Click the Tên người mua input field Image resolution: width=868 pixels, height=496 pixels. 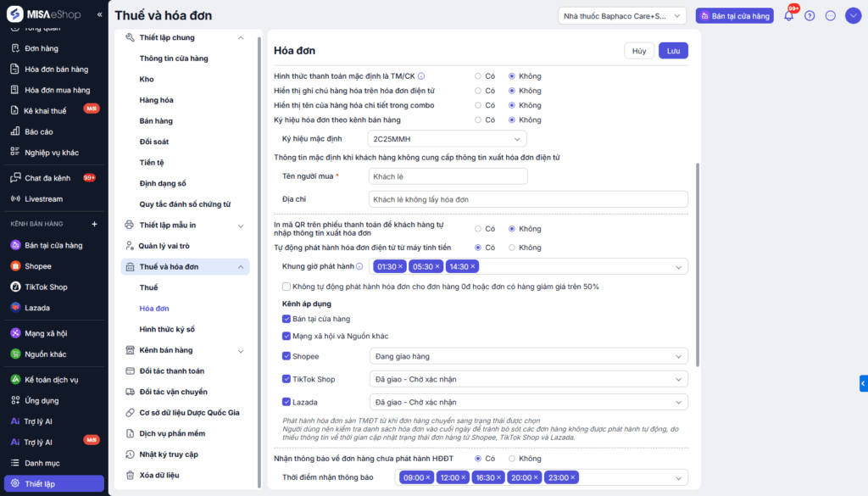[448, 176]
